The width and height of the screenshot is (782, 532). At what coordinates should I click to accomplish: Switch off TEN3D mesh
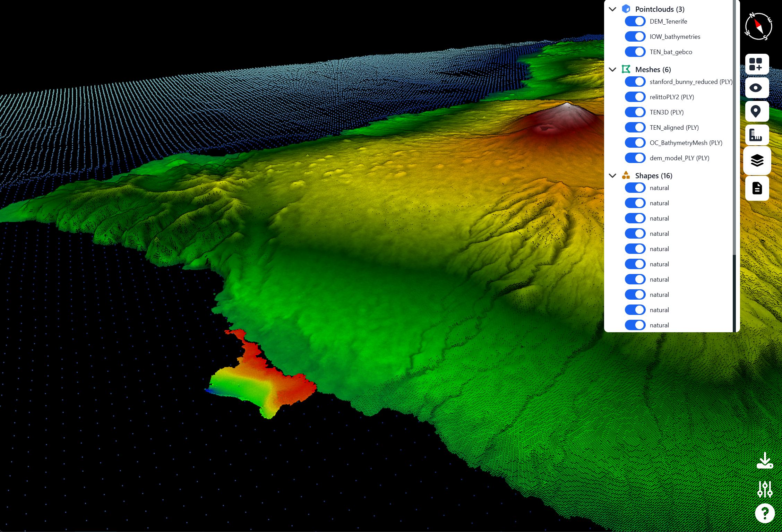635,112
